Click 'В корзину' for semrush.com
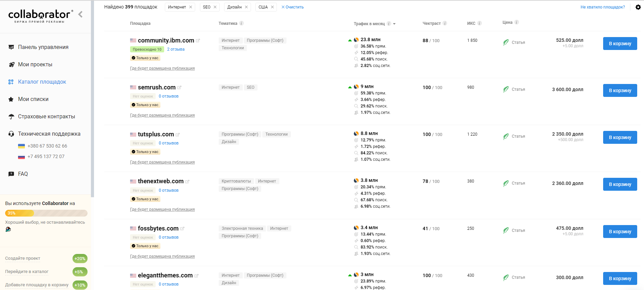Viewport: 644px width, 290px height. (x=620, y=90)
